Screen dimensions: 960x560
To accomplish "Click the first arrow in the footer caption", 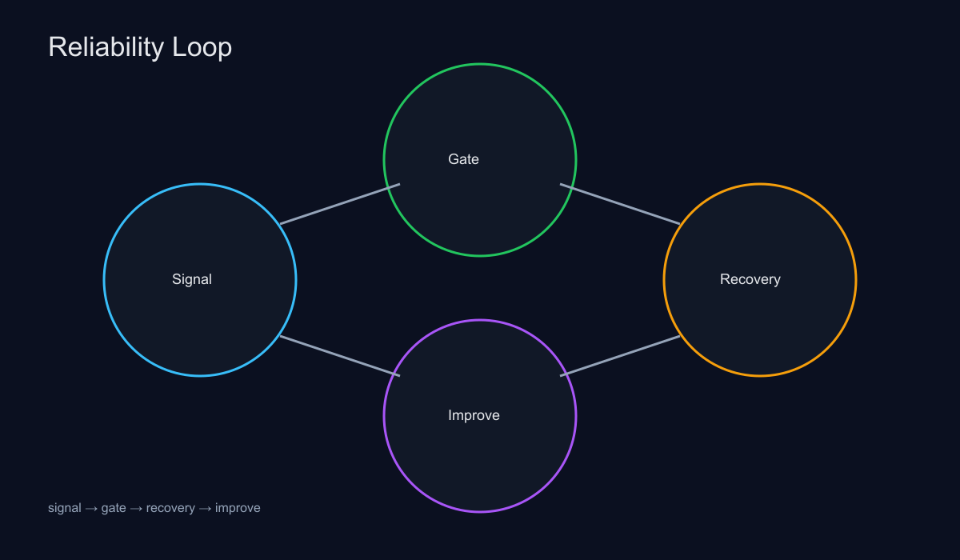I will [x=91, y=508].
